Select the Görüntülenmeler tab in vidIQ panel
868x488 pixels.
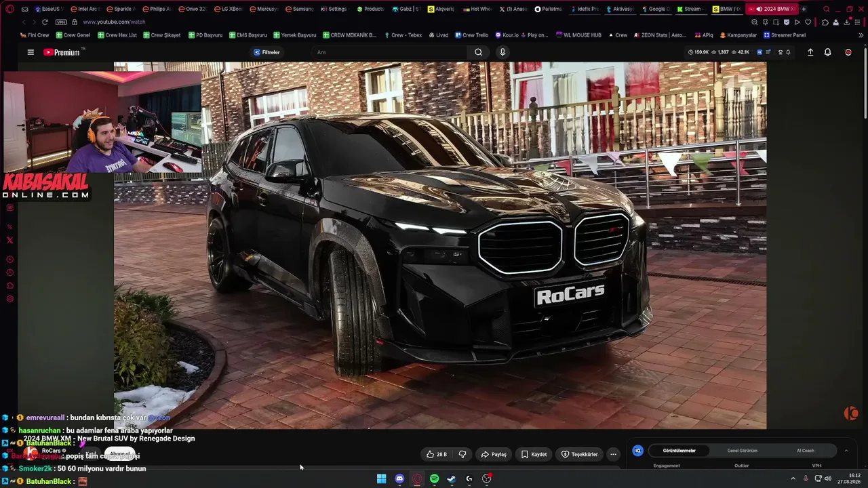(679, 451)
